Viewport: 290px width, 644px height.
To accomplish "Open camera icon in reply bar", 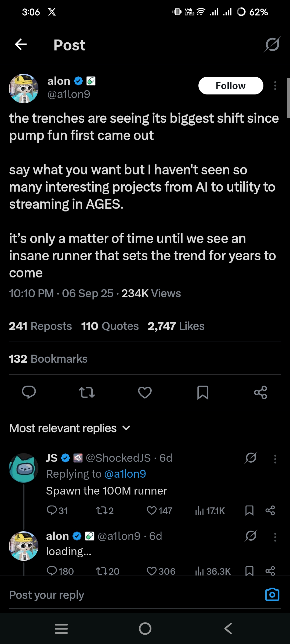I will (x=272, y=595).
